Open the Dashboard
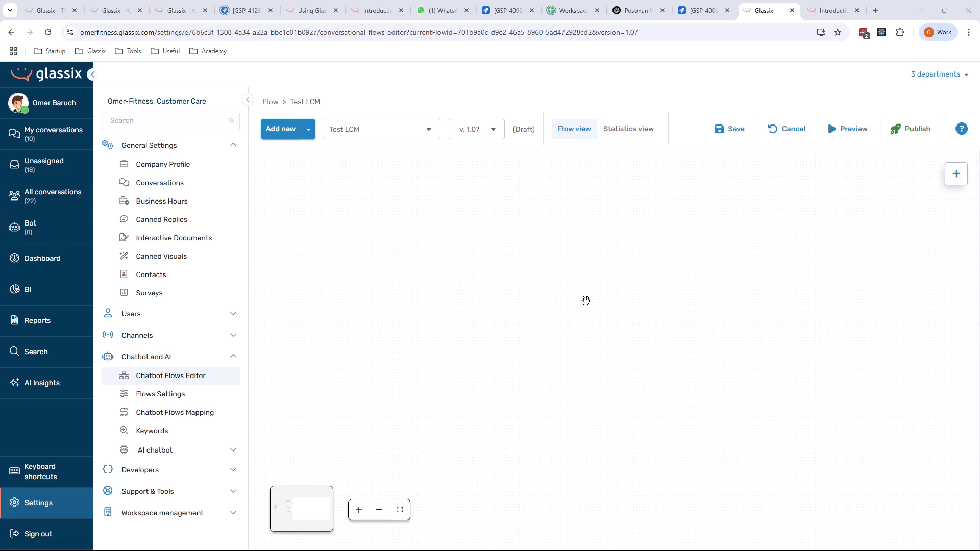 [x=46, y=258]
